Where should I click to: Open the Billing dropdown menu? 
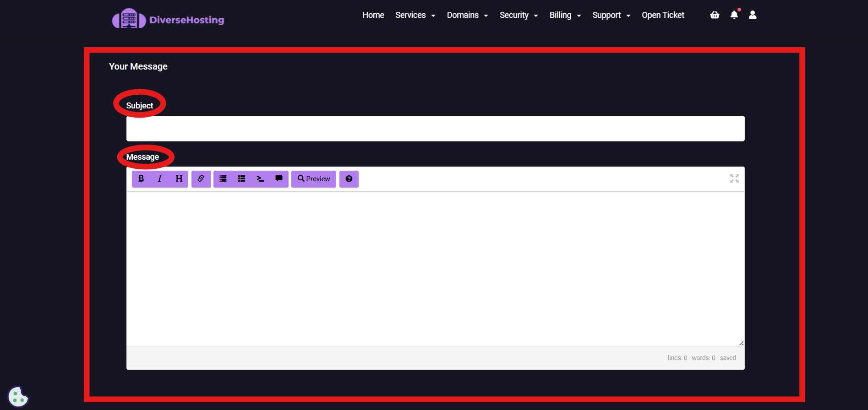pos(565,15)
